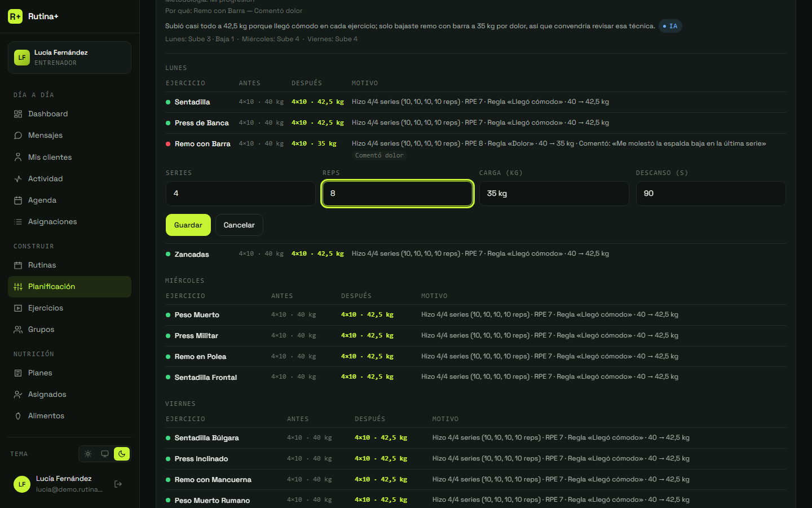Viewport: 812px width, 508px height.
Task: Click the Rutina+ logo icon
Action: (15, 16)
